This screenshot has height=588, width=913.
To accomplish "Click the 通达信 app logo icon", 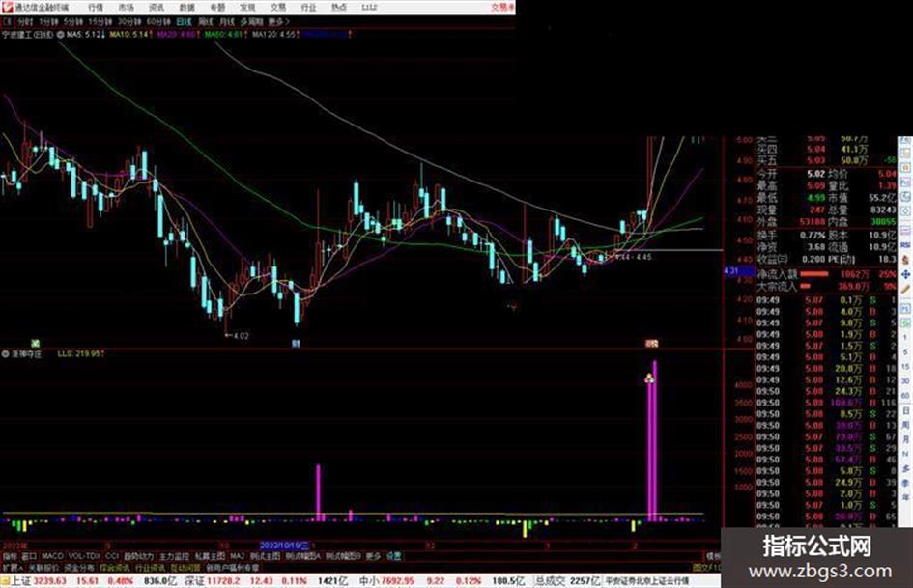I will tap(7, 7).
